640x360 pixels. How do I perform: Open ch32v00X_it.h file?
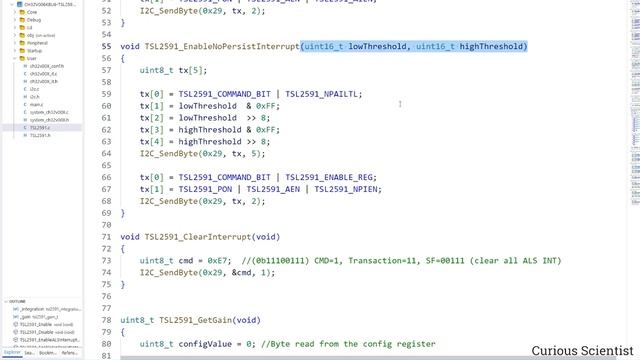(x=44, y=81)
